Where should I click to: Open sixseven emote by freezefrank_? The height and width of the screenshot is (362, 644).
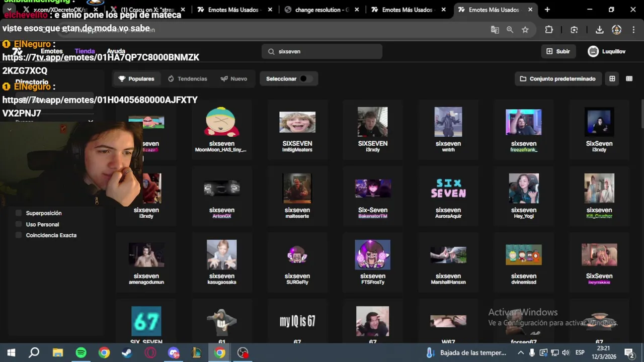(524, 130)
